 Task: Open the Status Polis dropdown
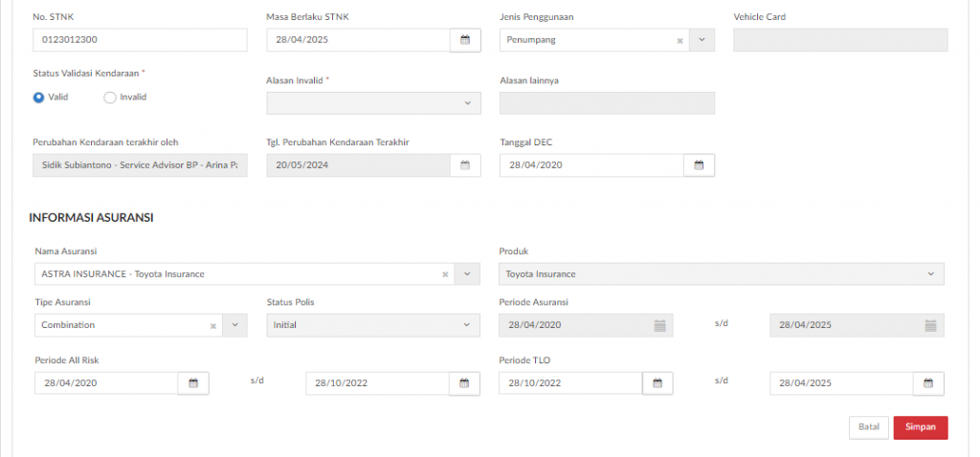pyautogui.click(x=373, y=325)
